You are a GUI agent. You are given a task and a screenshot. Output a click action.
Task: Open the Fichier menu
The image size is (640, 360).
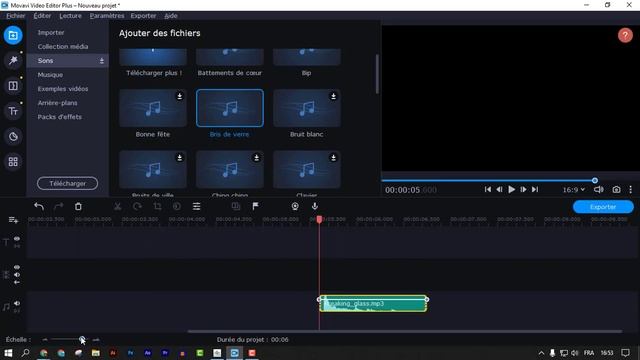click(16, 16)
